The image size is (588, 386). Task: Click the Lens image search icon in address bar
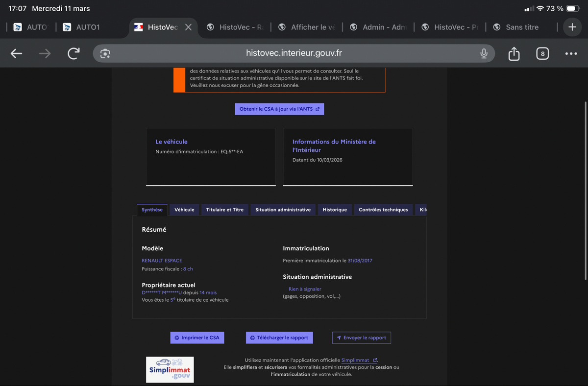point(105,53)
